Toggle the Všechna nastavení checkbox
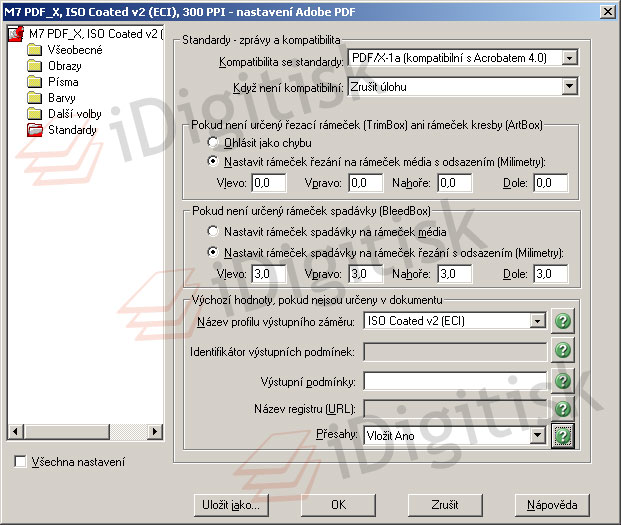The image size is (621, 525). [20, 461]
